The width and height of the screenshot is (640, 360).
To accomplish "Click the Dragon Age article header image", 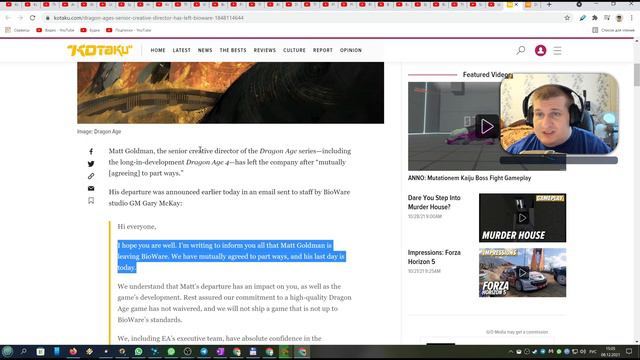I will tap(231, 93).
